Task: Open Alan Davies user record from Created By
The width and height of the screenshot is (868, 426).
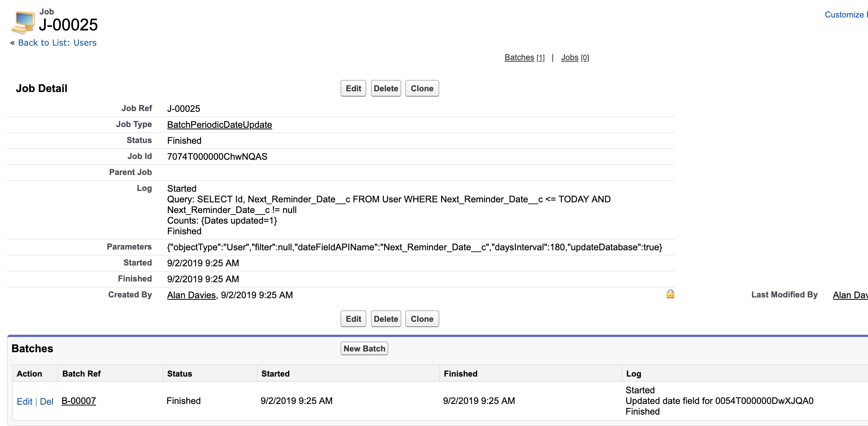Action: tap(191, 295)
